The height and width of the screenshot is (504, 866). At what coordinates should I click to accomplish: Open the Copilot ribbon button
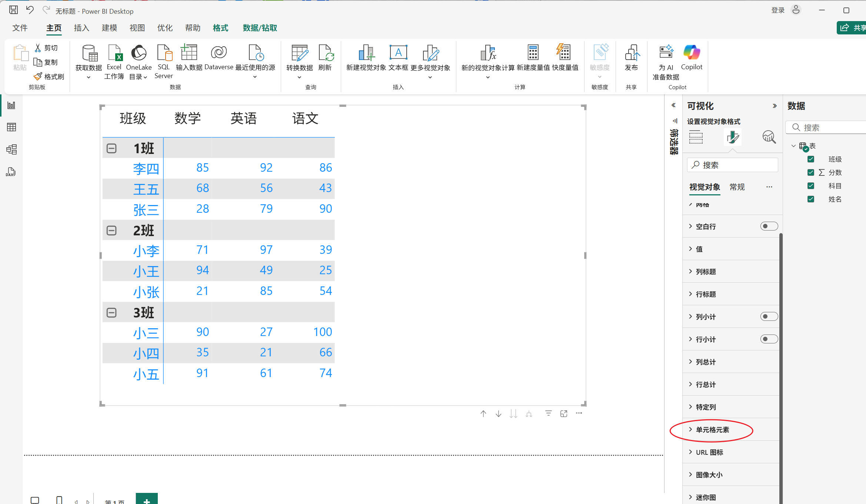[691, 53]
